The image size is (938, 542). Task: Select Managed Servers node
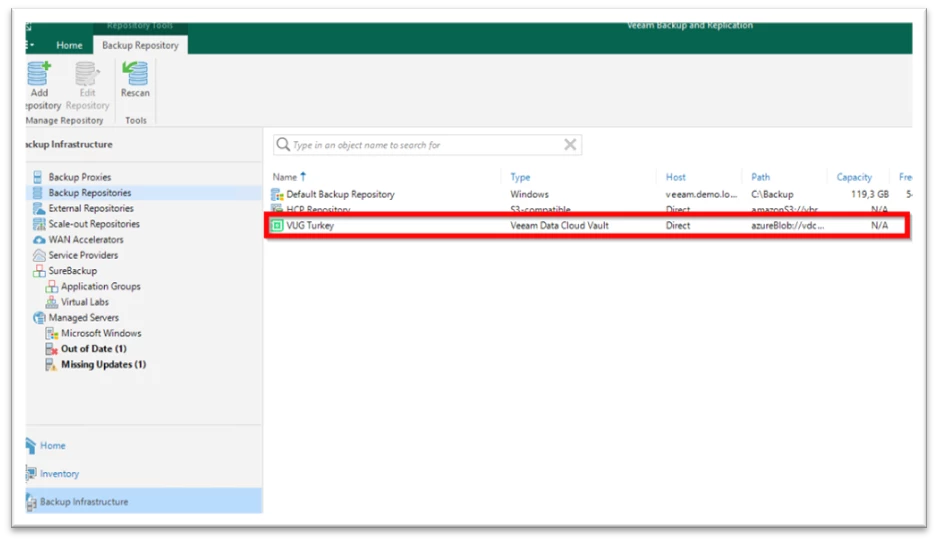tap(84, 317)
